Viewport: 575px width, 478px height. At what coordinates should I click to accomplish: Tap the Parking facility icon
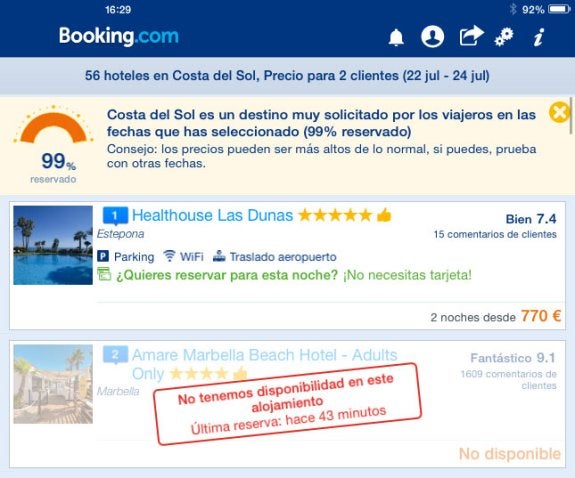(103, 256)
